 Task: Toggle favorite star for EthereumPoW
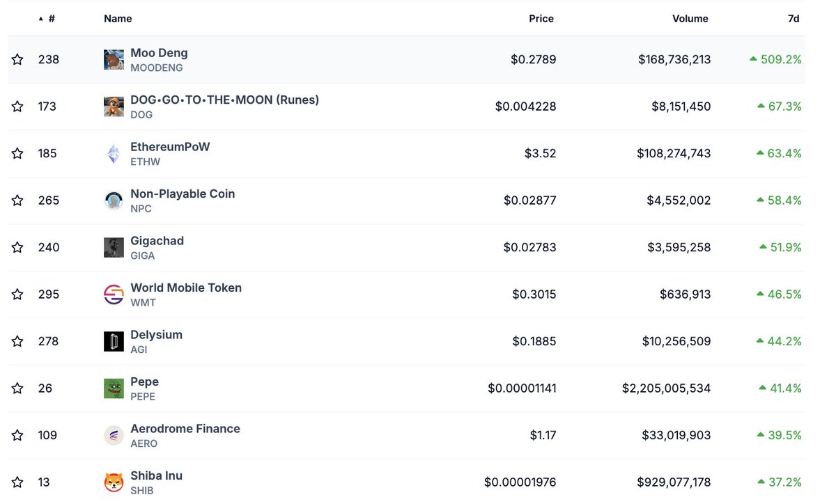coord(17,154)
